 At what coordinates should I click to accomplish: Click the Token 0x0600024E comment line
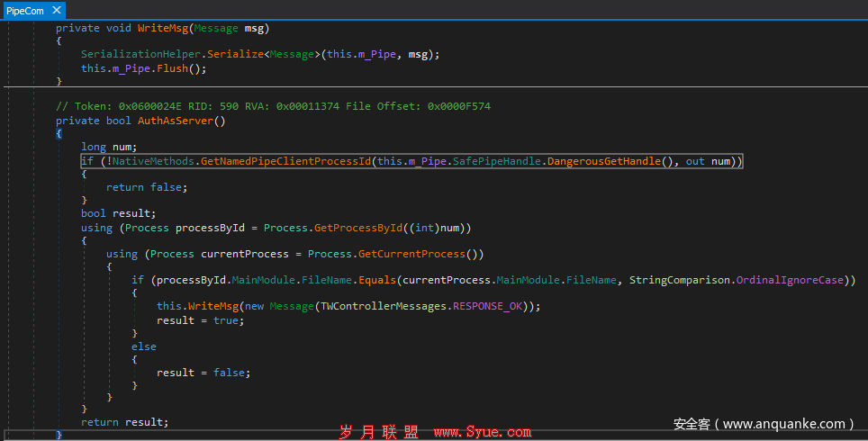tap(273, 106)
